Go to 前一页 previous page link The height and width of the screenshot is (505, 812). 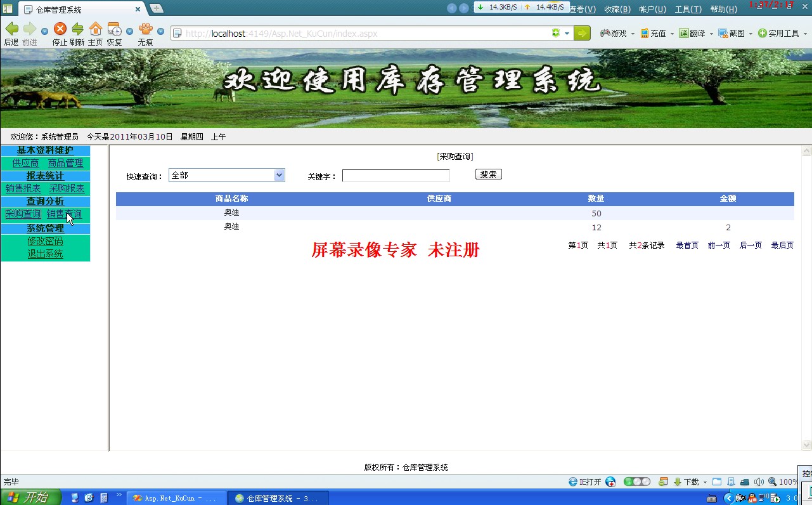click(719, 246)
